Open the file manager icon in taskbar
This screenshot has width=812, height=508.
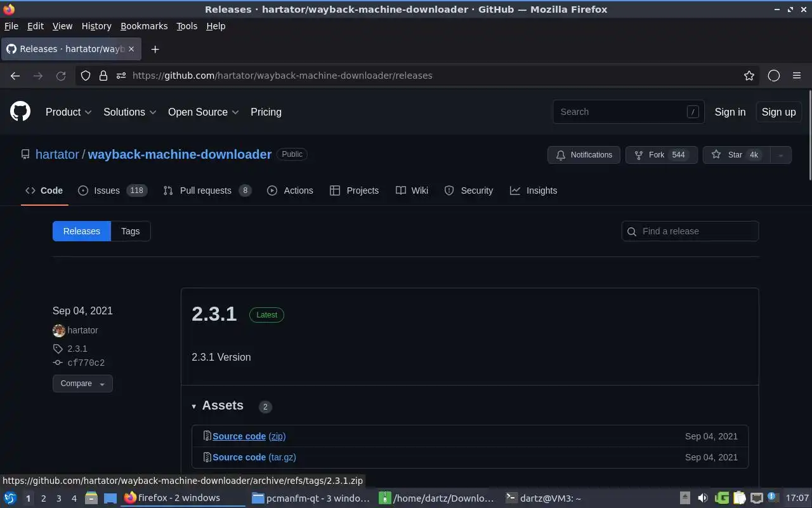click(x=91, y=498)
